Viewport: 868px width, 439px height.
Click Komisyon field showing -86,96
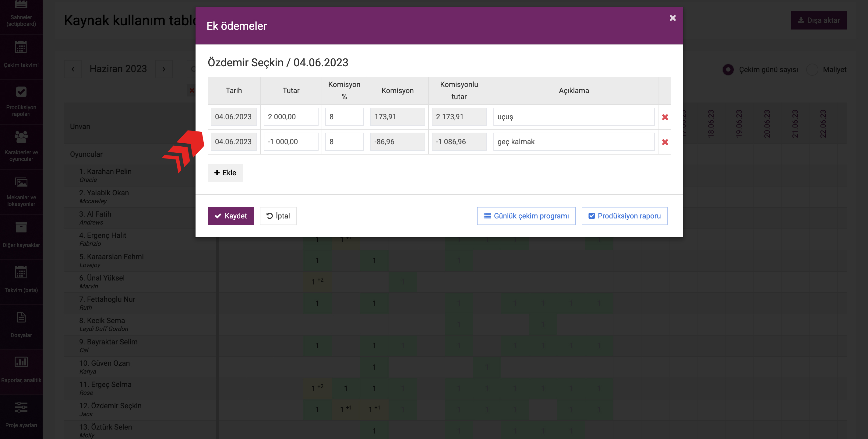click(x=397, y=142)
